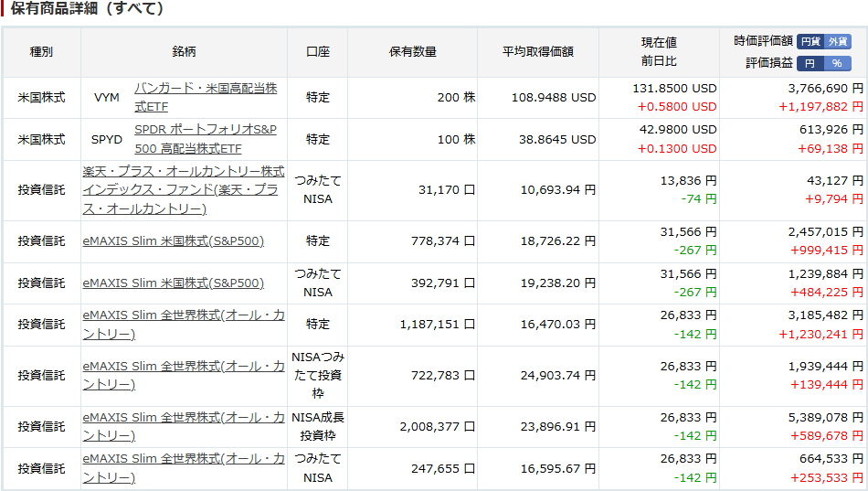The width and height of the screenshot is (868, 491).
Task: Click current price 131.8500 USD
Action: 675,89
